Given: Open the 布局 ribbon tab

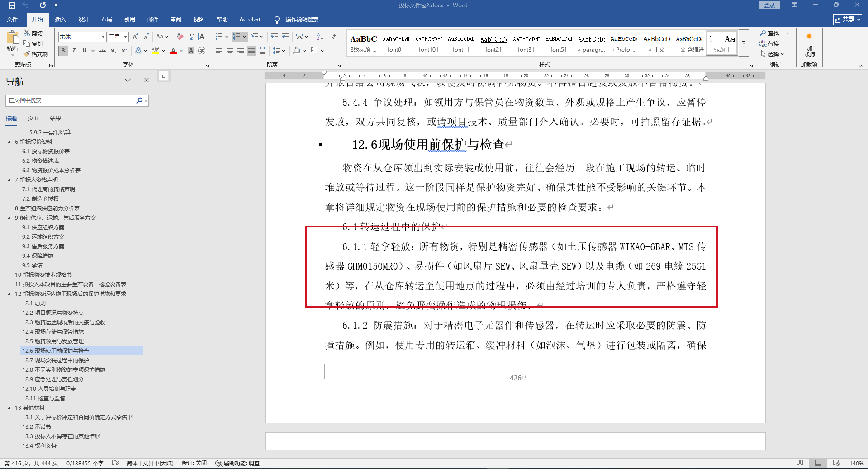Looking at the screenshot, I should pos(107,19).
